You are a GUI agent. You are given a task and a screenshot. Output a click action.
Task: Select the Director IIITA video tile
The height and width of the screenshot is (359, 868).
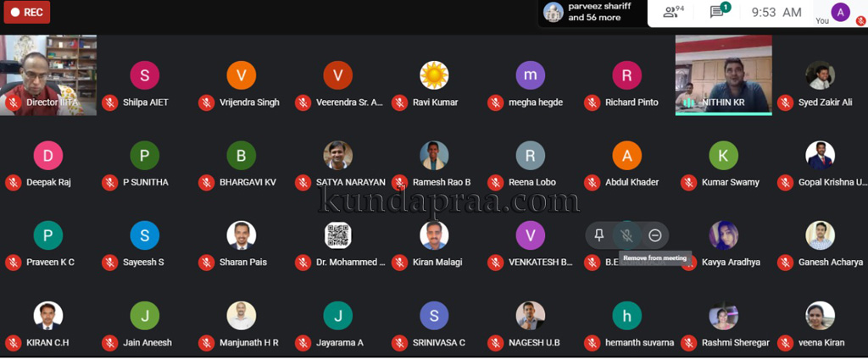coord(48,75)
